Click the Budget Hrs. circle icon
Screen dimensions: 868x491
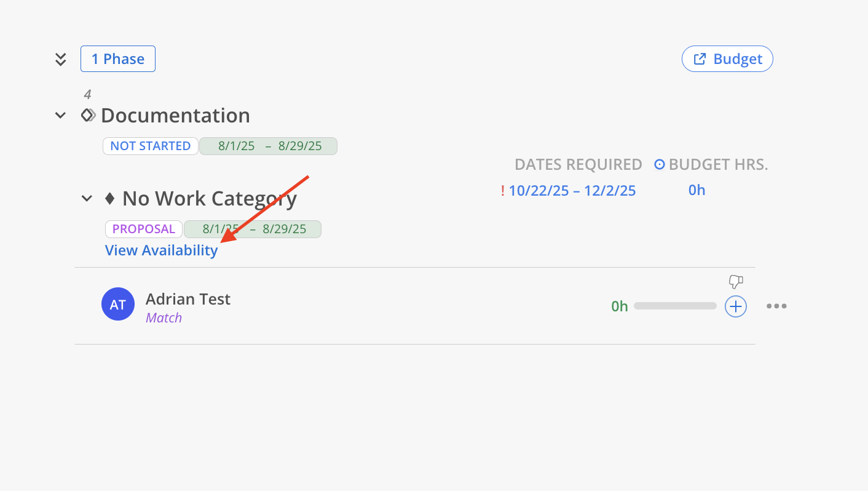pyautogui.click(x=660, y=165)
